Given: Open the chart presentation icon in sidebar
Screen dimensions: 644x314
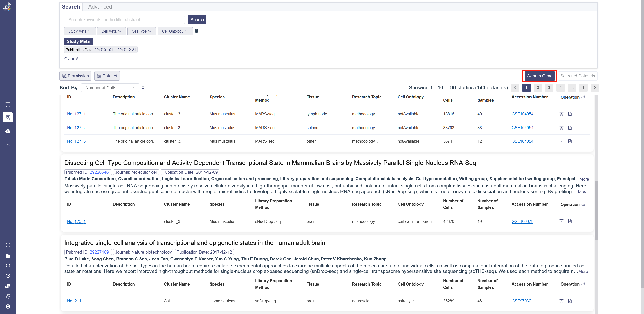Looking at the screenshot, I should coord(8,104).
